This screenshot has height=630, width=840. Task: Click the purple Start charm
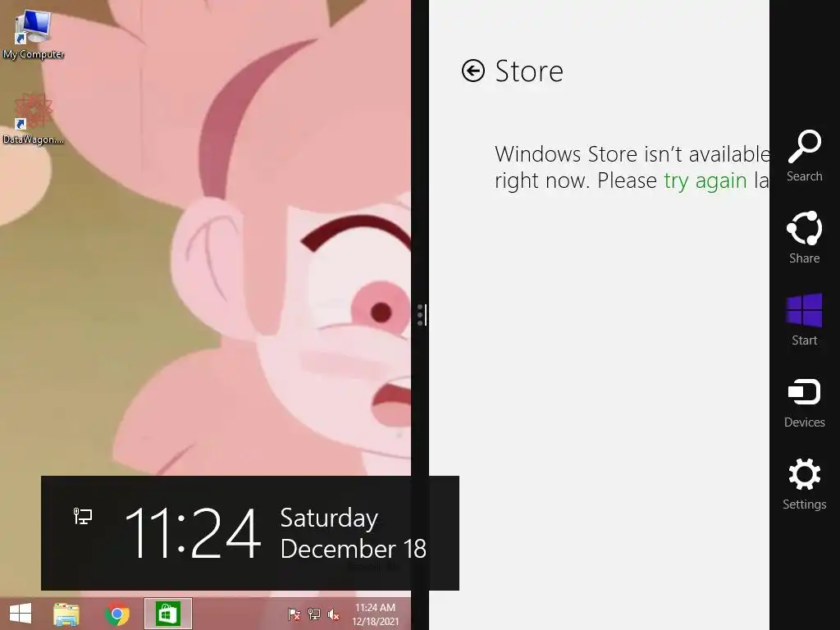(804, 320)
